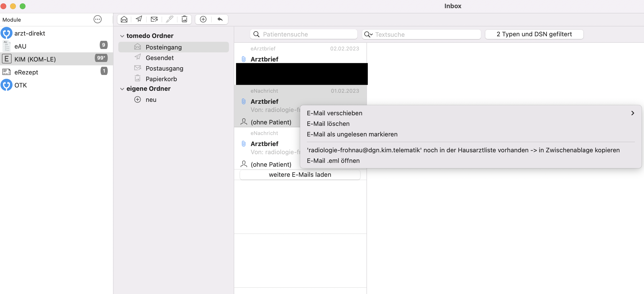Viewport: 644px width, 294px height.
Task: Open the inbox envelope toolbar icon
Action: coord(124,19)
